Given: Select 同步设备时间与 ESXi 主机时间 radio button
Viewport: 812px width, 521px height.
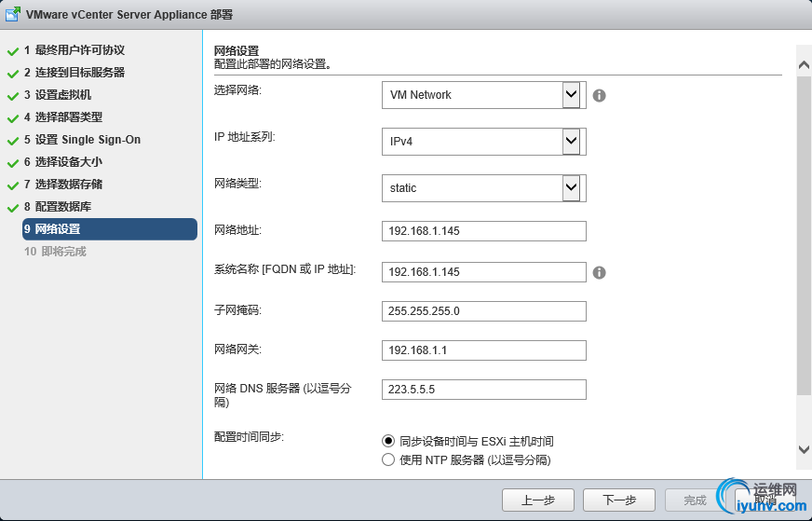Looking at the screenshot, I should (388, 441).
